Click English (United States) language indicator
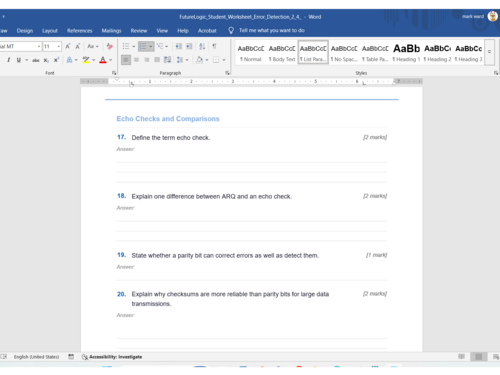The height and width of the screenshot is (375, 500). (x=36, y=357)
